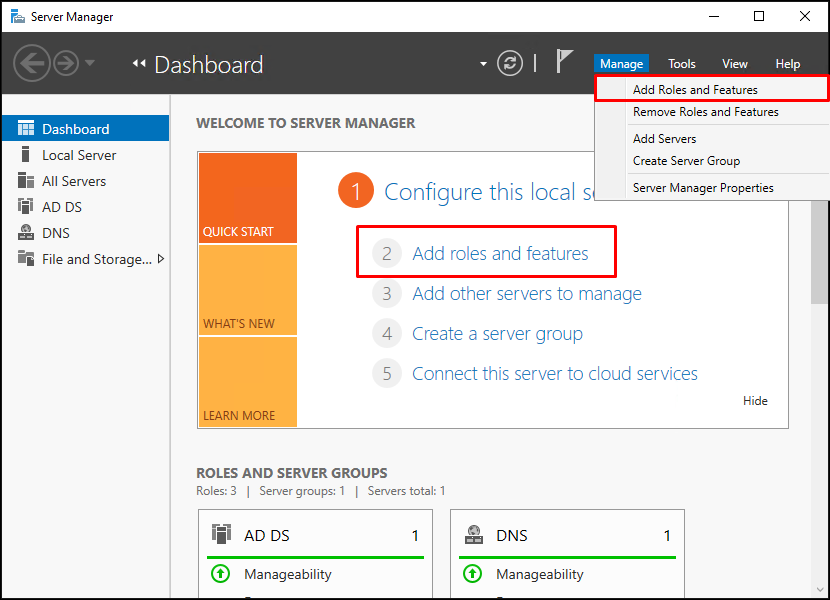Open the View menu
Screen dimensions: 830x600
(735, 64)
